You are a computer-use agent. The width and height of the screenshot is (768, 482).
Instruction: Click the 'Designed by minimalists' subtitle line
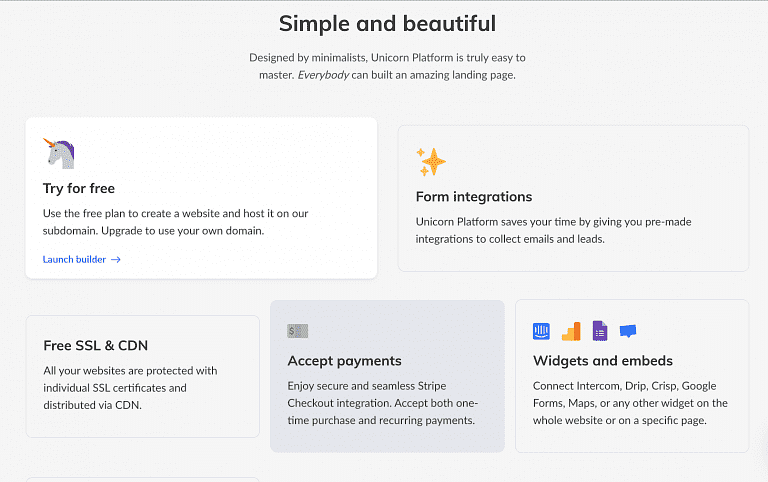pos(387,58)
